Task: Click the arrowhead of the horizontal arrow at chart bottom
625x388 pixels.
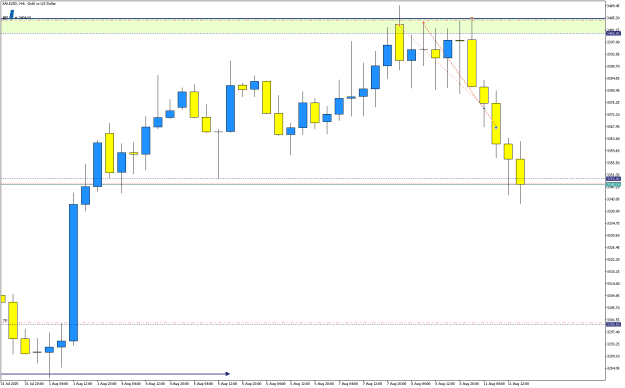Action: pyautogui.click(x=228, y=374)
